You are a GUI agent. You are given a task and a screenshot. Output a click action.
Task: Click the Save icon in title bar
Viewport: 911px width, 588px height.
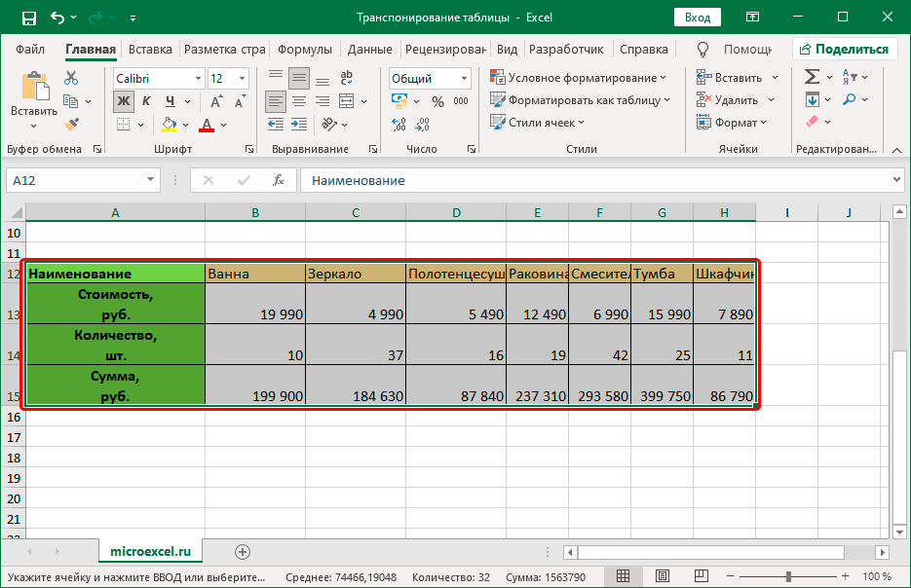tap(28, 18)
